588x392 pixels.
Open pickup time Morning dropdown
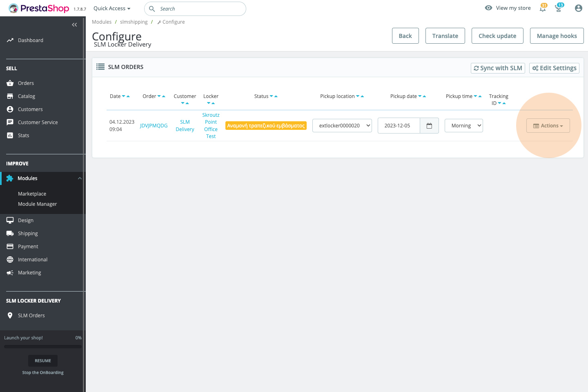pyautogui.click(x=464, y=126)
